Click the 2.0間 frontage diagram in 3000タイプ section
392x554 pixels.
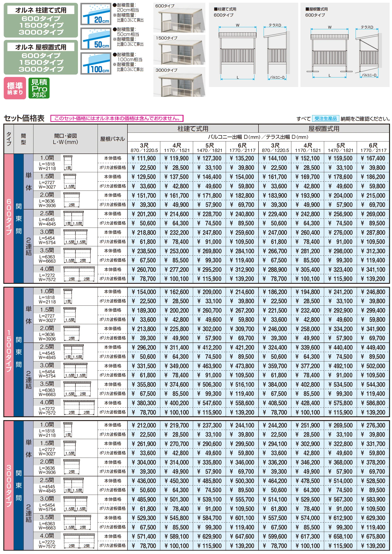[x=72, y=467]
